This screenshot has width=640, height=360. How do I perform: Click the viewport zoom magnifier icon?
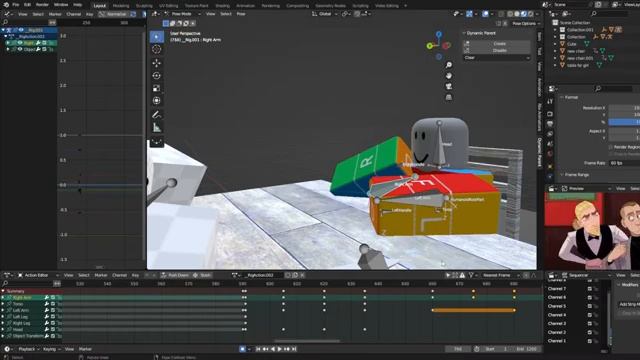(x=449, y=65)
